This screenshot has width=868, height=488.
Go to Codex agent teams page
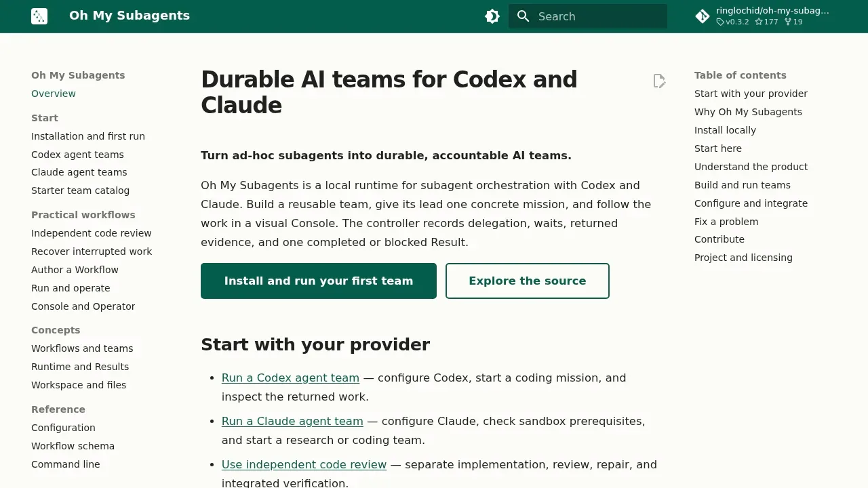click(x=77, y=155)
